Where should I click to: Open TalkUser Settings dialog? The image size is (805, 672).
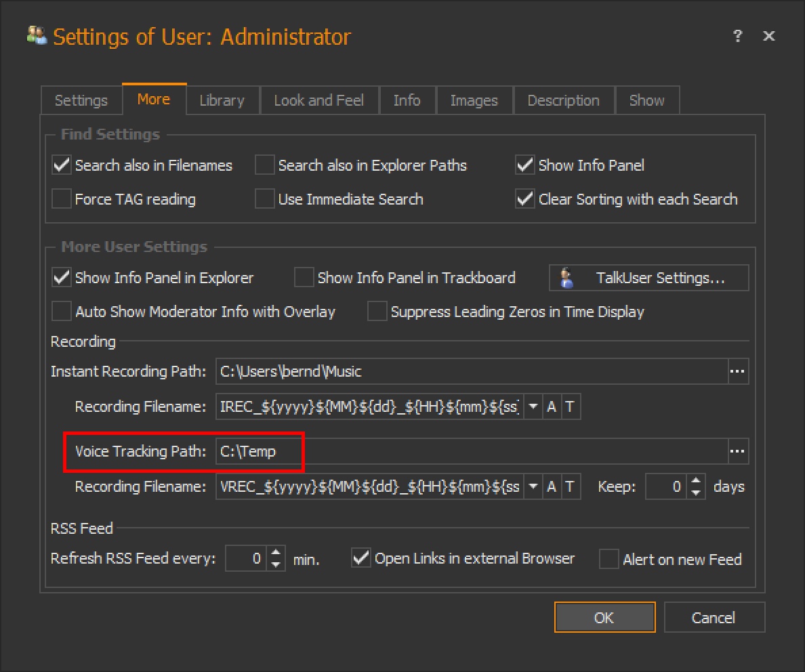648,278
